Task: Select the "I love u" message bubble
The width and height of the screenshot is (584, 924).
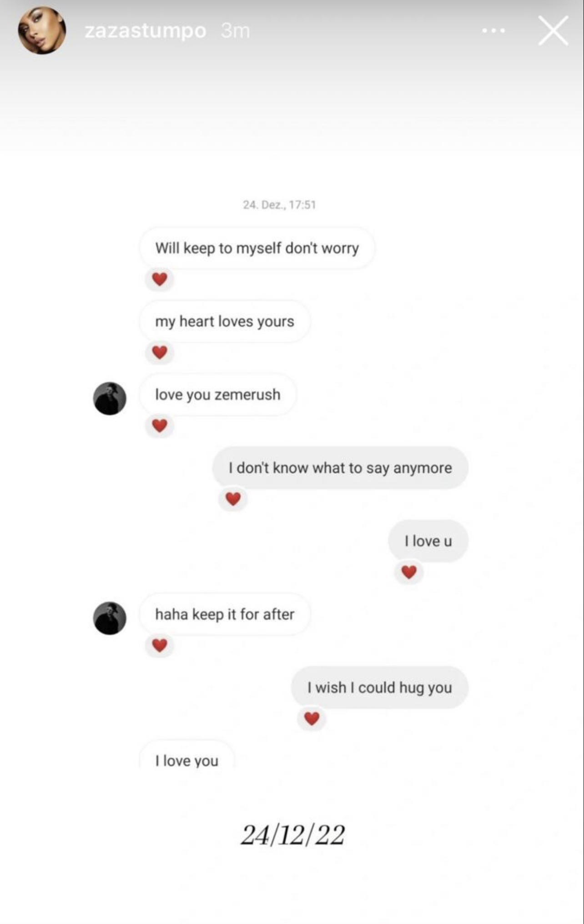Action: [428, 541]
